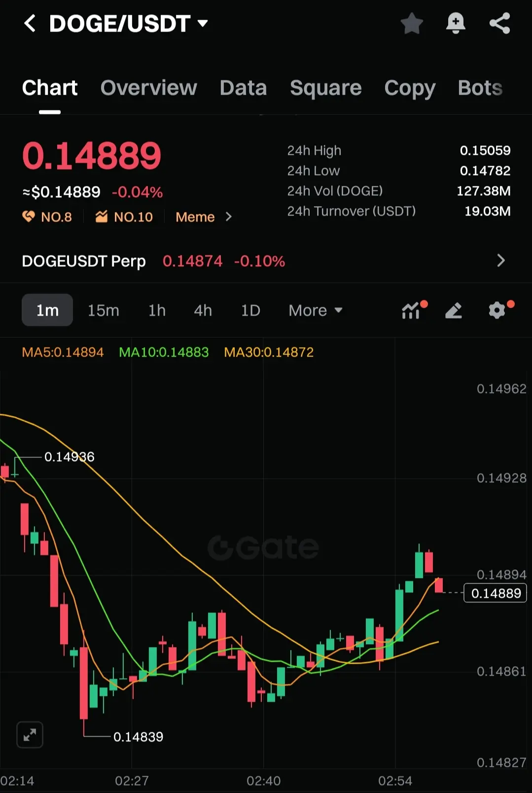Open the drawing pencil tool
The height and width of the screenshot is (793, 532).
pyautogui.click(x=454, y=310)
